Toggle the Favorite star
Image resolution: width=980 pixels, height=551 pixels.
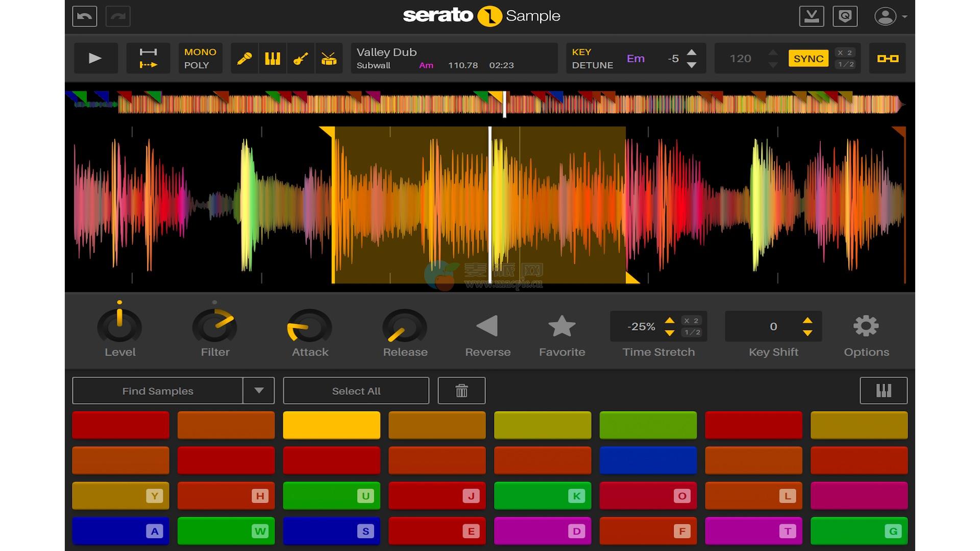point(561,327)
